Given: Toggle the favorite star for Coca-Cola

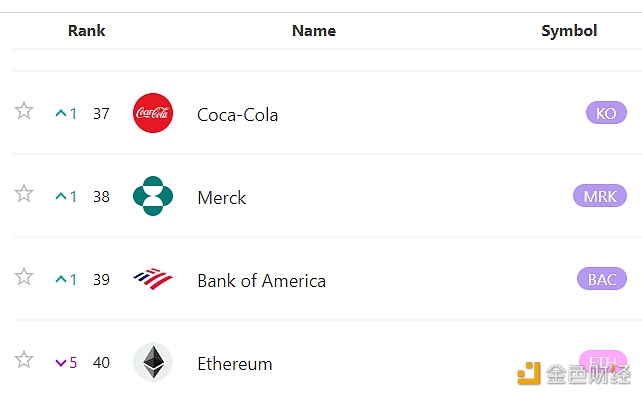Looking at the screenshot, I should (24, 111).
